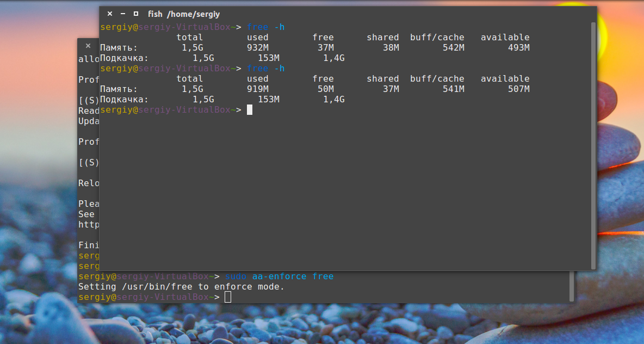The image size is (644, 344).
Task: Click the 932M used memory value
Action: pos(257,48)
